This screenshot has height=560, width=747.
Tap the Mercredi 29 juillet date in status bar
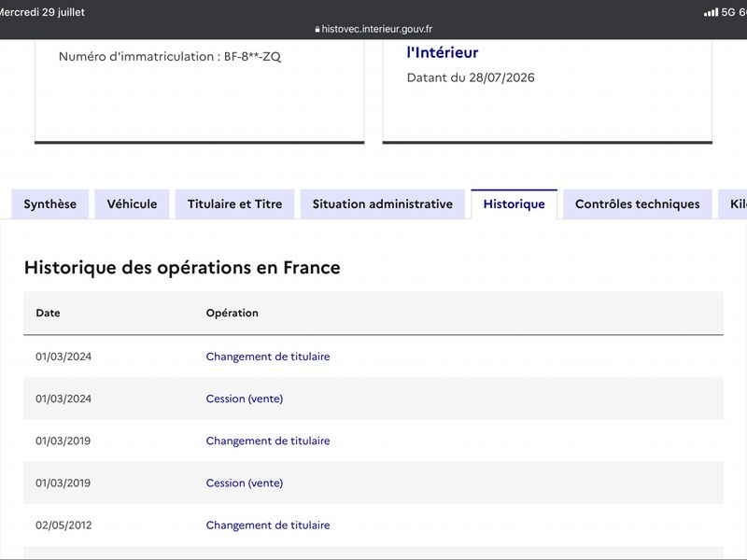pyautogui.click(x=42, y=12)
